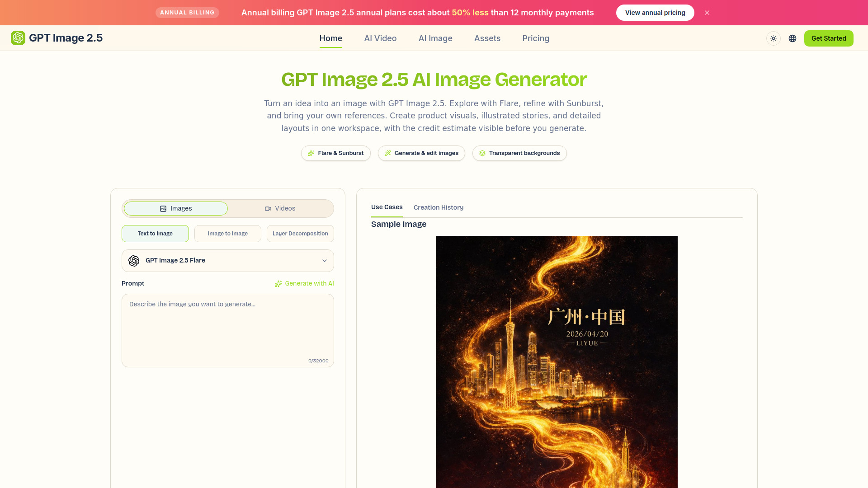Open the Pricing nav item
This screenshot has height=488, width=868.
pos(536,38)
